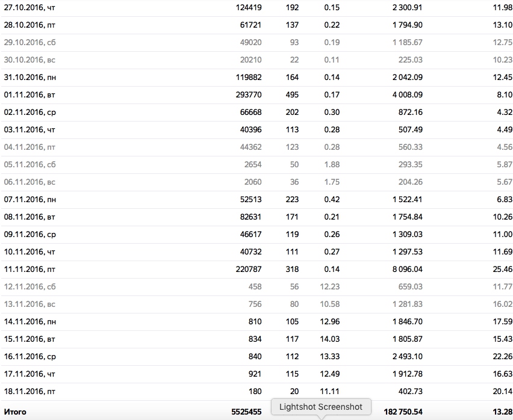513x420 pixels.
Task: Click cost value 8 096.04
Action: [x=407, y=270]
